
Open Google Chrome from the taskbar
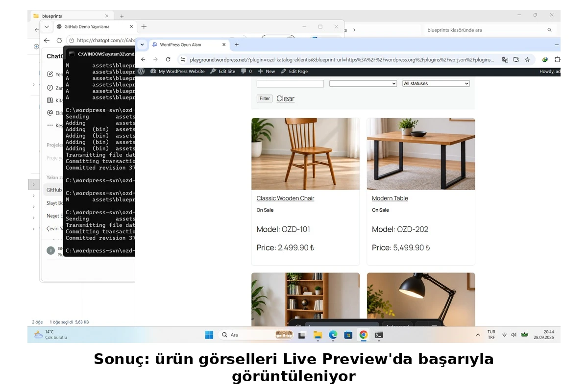point(364,335)
